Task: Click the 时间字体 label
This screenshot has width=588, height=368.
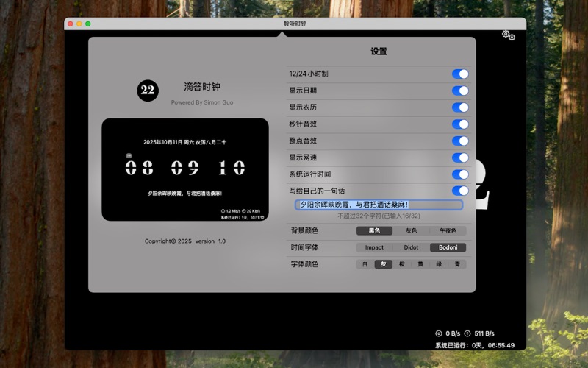Action: tap(304, 247)
